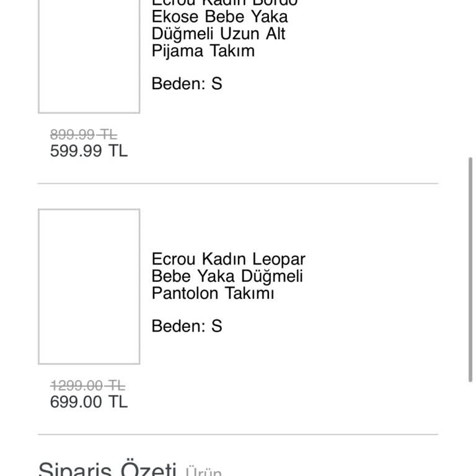476x476 pixels.
Task: Click the crossed-out 899.99 TL price
Action: [84, 134]
